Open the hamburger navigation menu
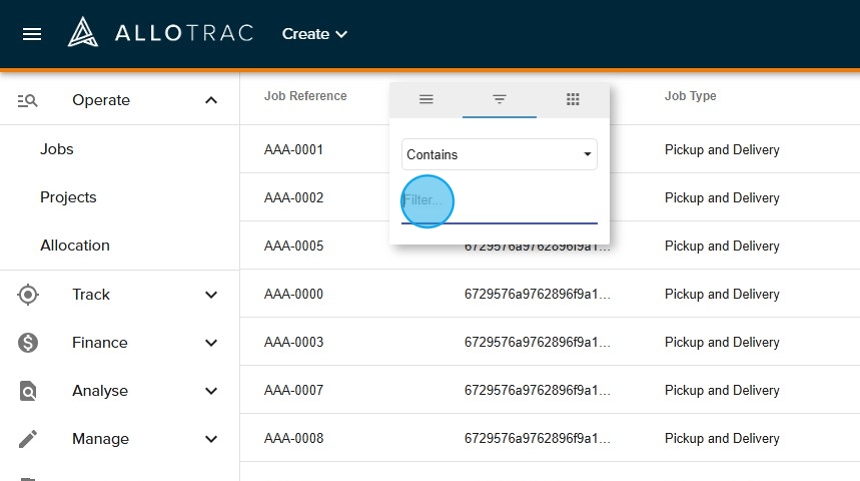Image resolution: width=860 pixels, height=481 pixels. 32,34
